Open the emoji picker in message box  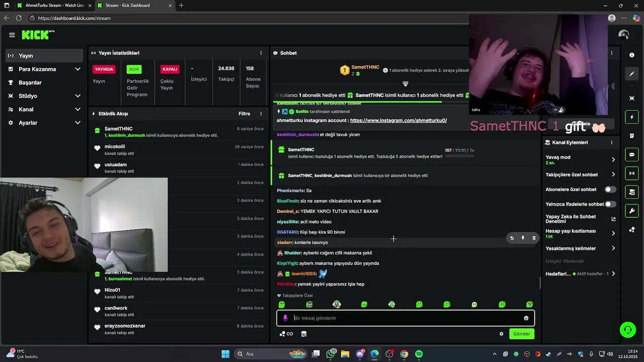[x=526, y=318]
